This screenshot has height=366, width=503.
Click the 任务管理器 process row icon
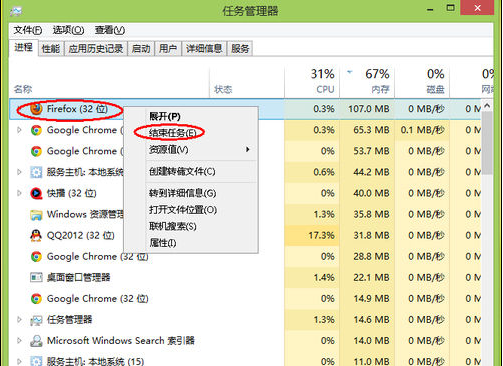36,320
